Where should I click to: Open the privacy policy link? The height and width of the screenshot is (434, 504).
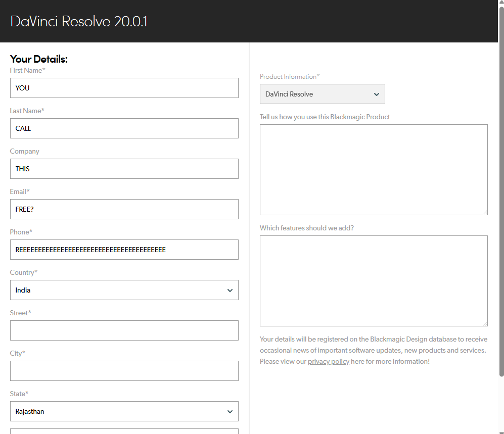click(x=328, y=361)
